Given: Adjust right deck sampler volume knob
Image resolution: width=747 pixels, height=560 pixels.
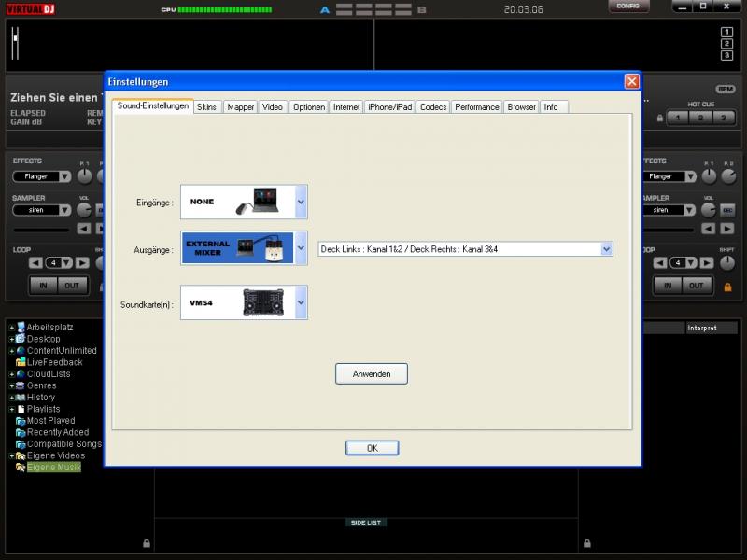Looking at the screenshot, I should 709,210.
